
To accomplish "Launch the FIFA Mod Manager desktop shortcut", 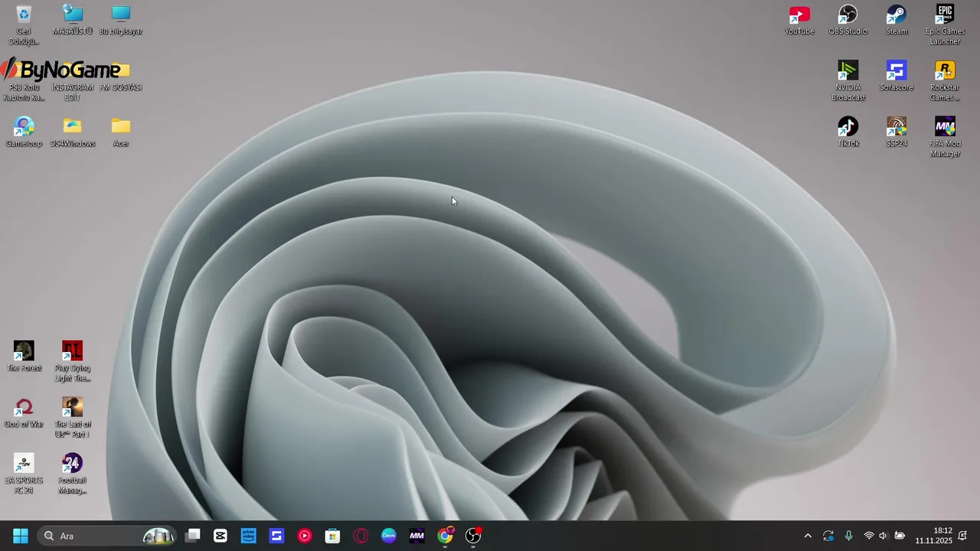I will 945,137.
